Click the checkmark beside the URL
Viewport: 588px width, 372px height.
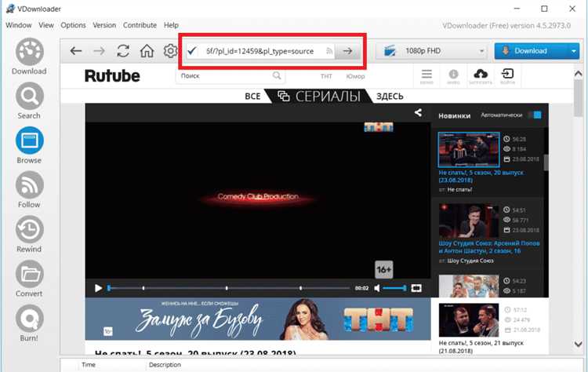click(x=191, y=51)
